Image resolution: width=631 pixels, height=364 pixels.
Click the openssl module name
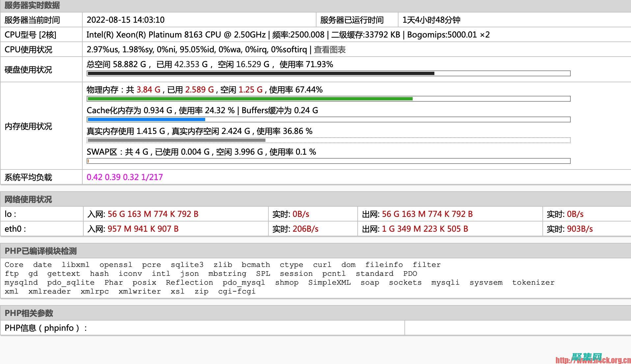[x=116, y=265]
